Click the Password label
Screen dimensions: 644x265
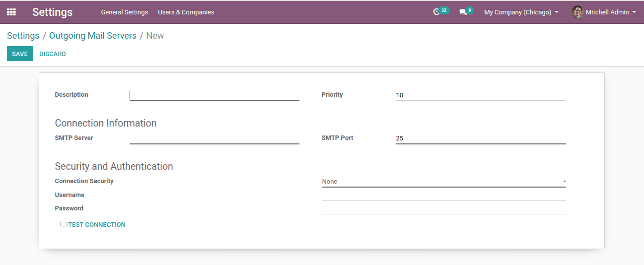point(69,208)
